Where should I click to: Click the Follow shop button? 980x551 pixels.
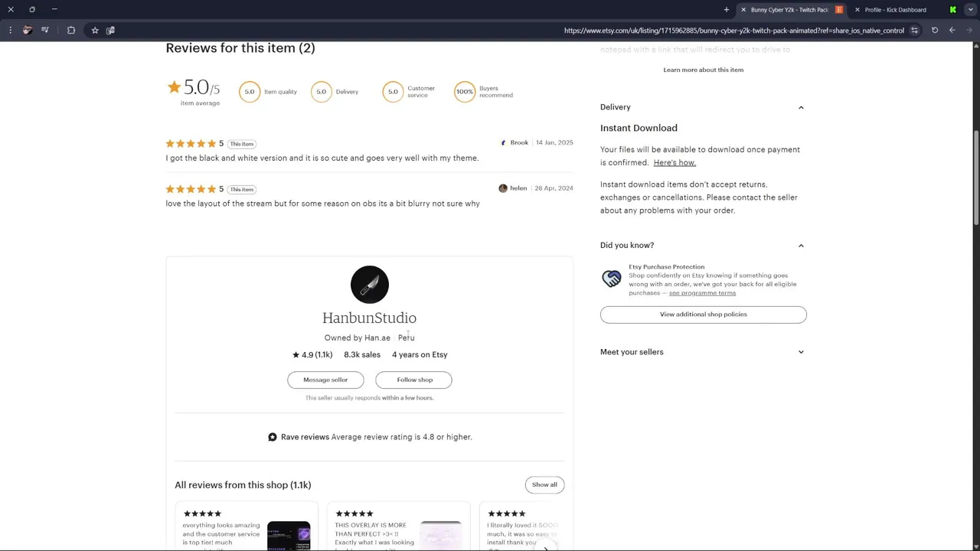(414, 380)
